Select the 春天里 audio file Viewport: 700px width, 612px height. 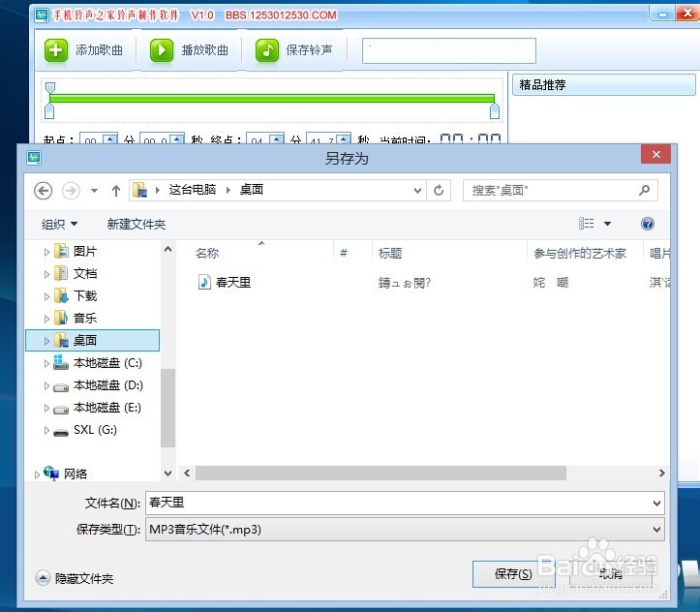click(225, 282)
